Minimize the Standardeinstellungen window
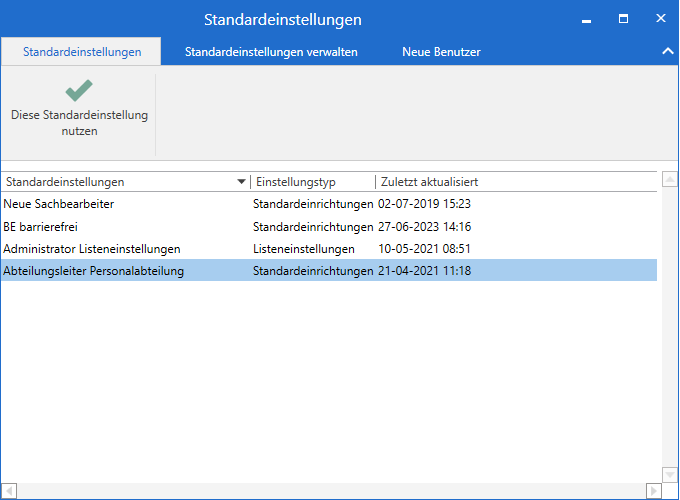This screenshot has height=500, width=680. [587, 19]
